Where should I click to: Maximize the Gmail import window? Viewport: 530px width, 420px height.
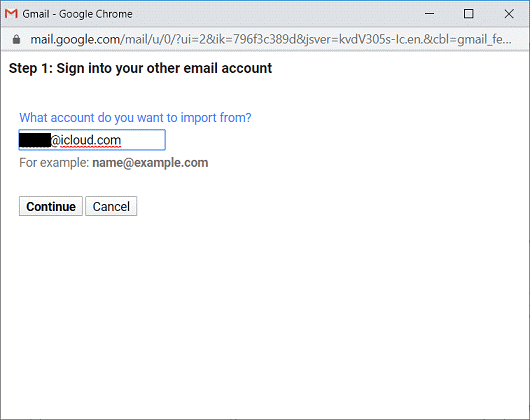(x=468, y=14)
